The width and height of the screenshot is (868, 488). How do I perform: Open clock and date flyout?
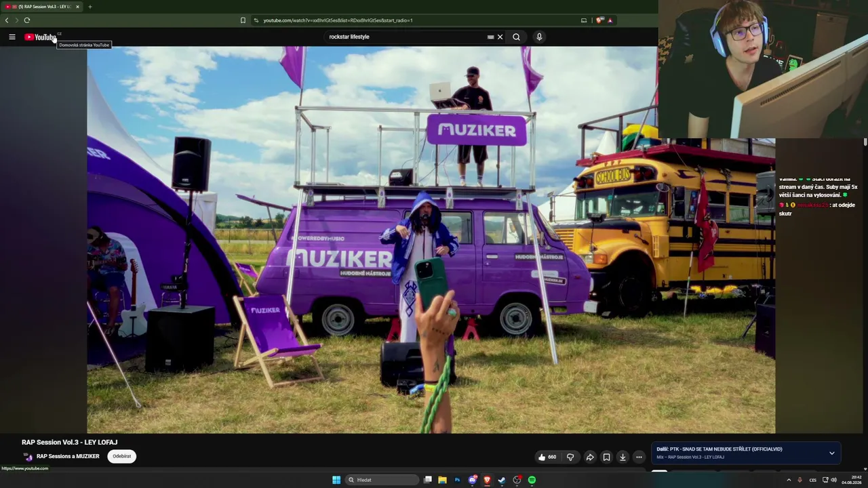[852, 480]
